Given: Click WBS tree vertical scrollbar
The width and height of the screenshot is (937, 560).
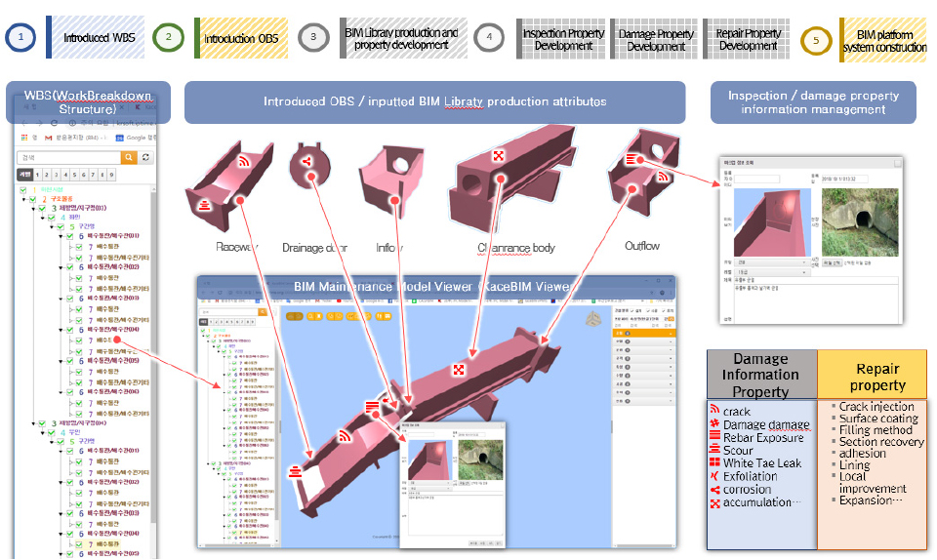Looking at the screenshot, I should pos(153,358).
